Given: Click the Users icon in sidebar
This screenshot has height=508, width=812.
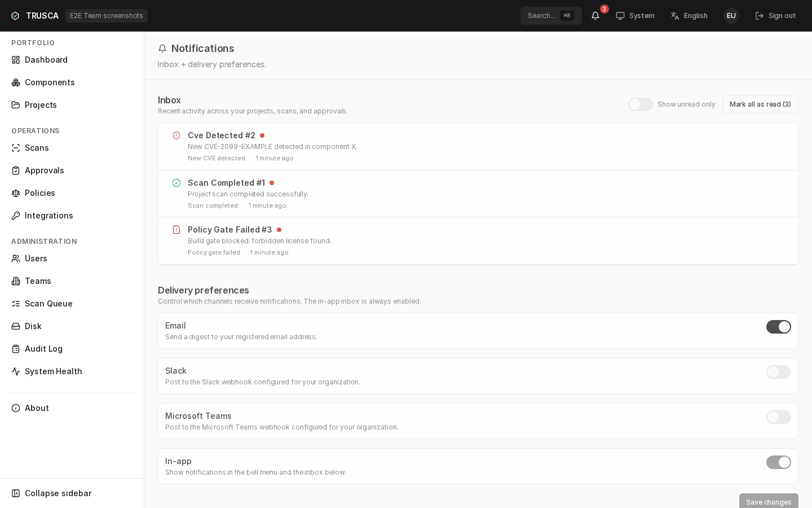Looking at the screenshot, I should (x=16, y=259).
